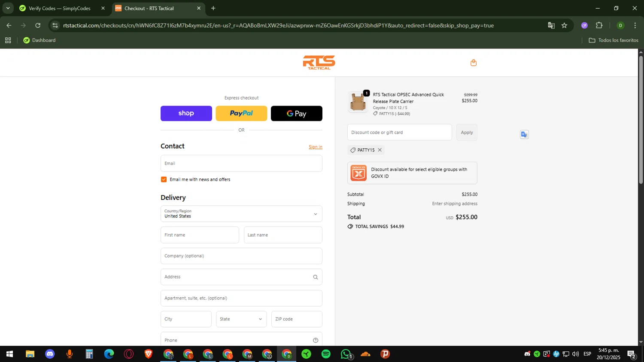Open Brave browser from taskbar
644x362 pixels.
point(149,354)
